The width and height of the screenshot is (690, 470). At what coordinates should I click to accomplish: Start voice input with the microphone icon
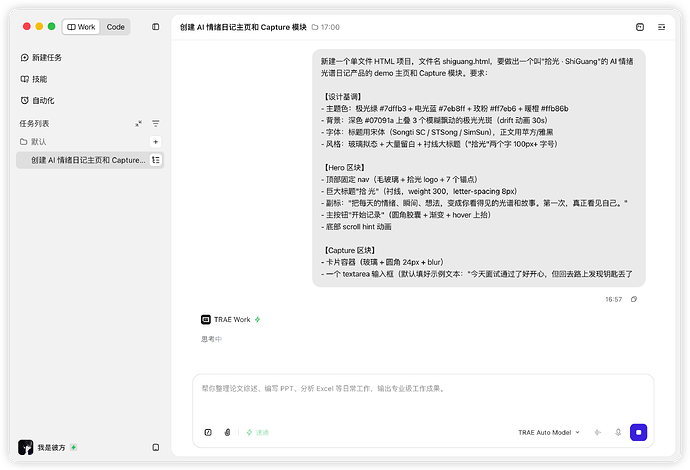618,433
